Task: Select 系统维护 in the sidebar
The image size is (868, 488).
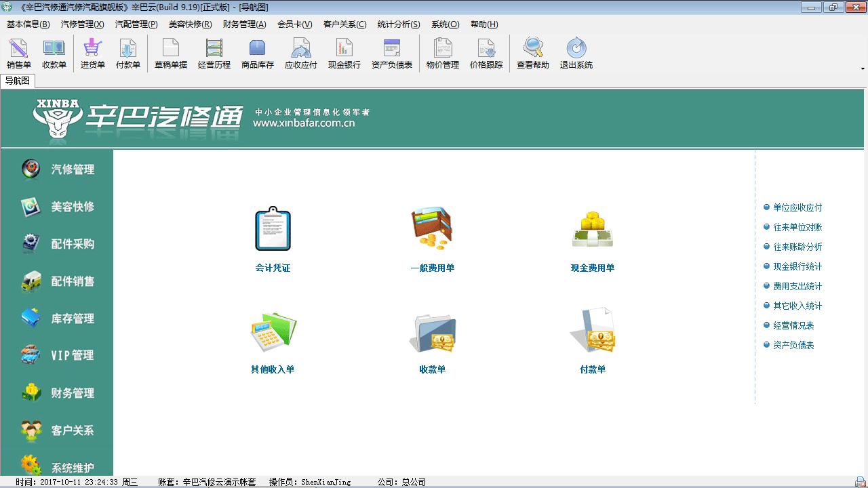Action: pyautogui.click(x=57, y=466)
